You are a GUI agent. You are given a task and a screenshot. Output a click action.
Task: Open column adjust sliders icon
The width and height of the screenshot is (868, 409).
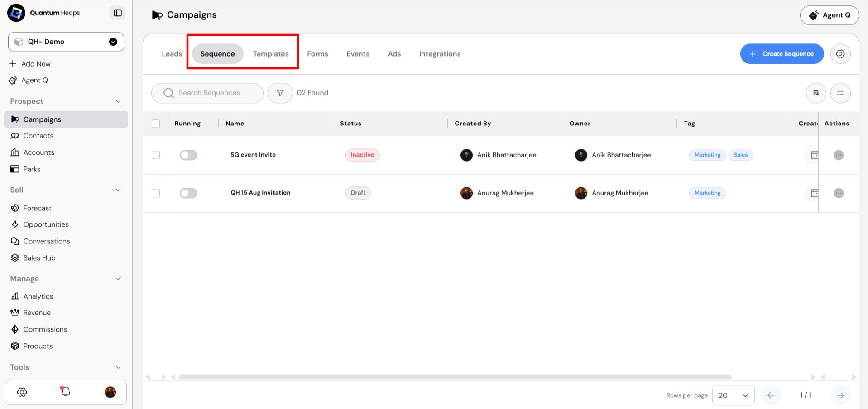tap(840, 93)
